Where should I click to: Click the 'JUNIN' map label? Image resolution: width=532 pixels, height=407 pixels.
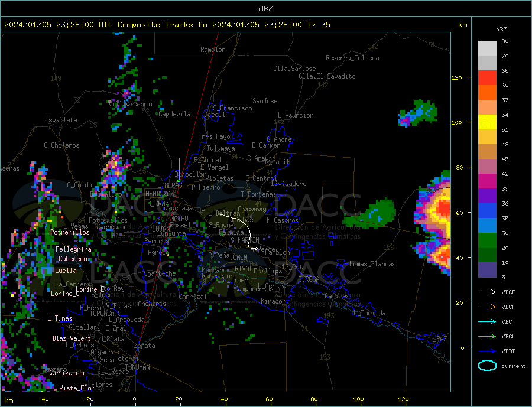tap(239, 258)
